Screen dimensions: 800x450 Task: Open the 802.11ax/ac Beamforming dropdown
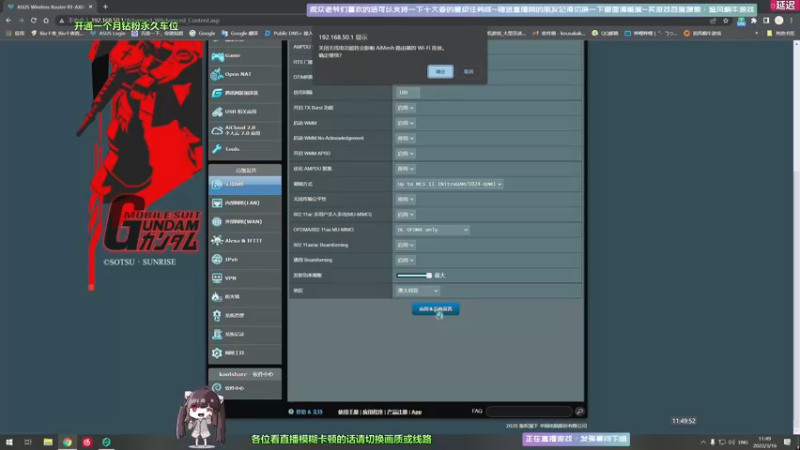(x=405, y=245)
